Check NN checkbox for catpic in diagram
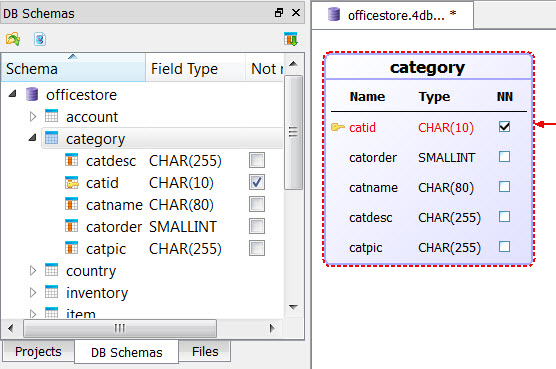This screenshot has width=556, height=369. pyautogui.click(x=505, y=247)
